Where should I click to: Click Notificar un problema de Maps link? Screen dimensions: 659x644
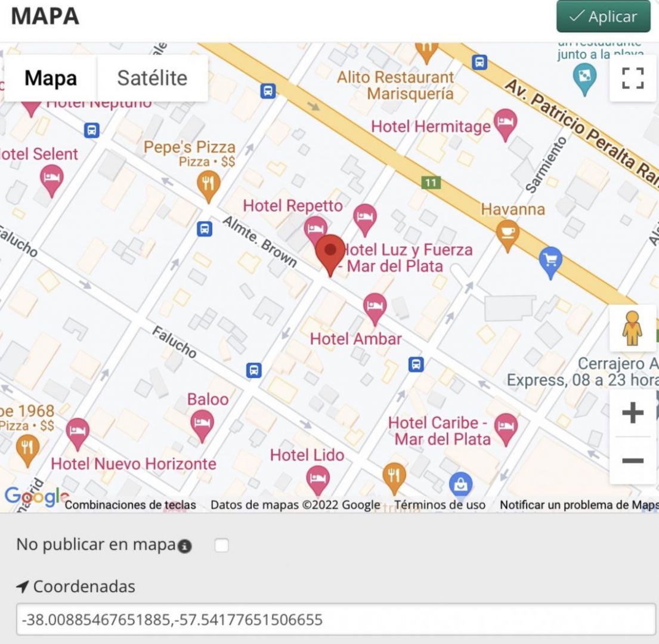(x=578, y=505)
